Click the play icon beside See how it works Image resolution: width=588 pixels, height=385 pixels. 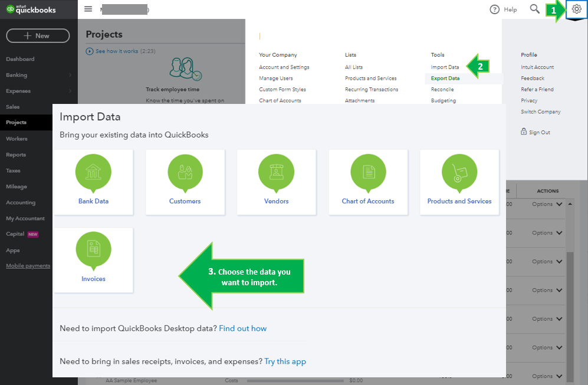point(89,51)
